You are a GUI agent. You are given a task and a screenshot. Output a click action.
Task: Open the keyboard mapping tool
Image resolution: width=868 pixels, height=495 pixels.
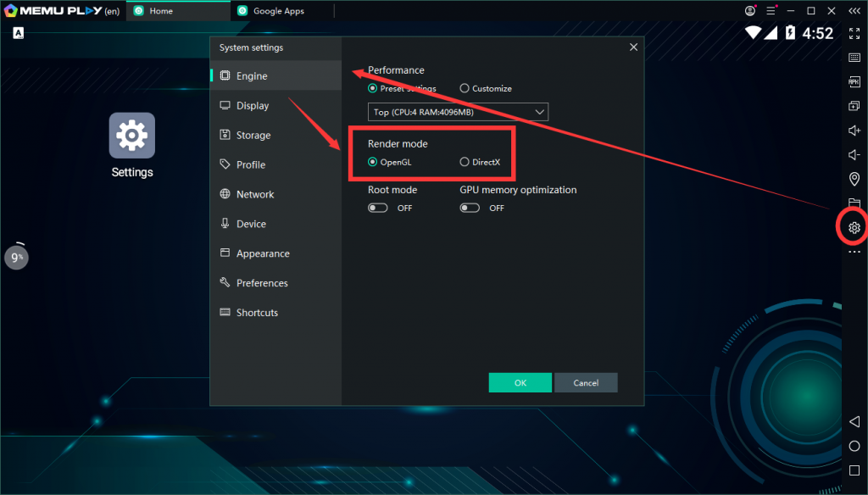click(854, 57)
